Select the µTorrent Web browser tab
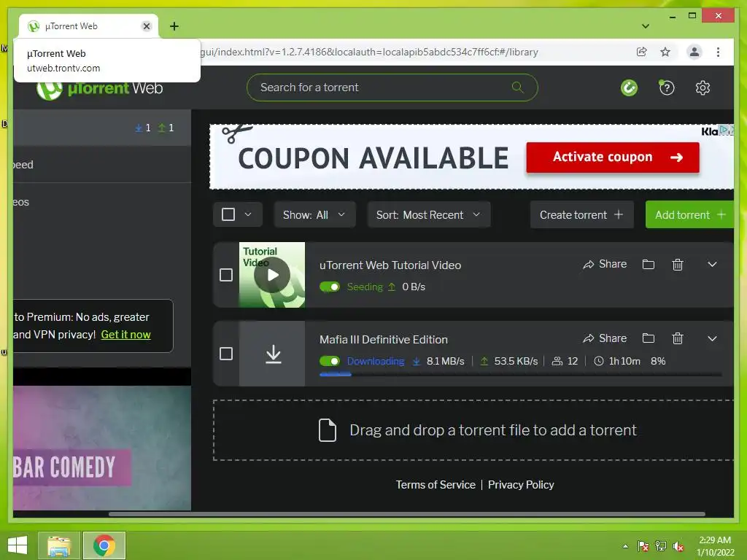The width and height of the screenshot is (747, 560). 88,26
